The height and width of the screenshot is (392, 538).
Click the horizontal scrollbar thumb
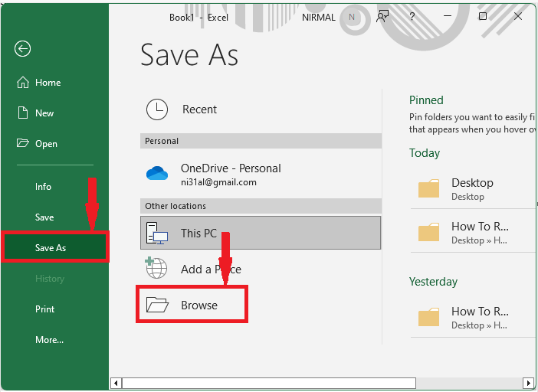(x=269, y=383)
